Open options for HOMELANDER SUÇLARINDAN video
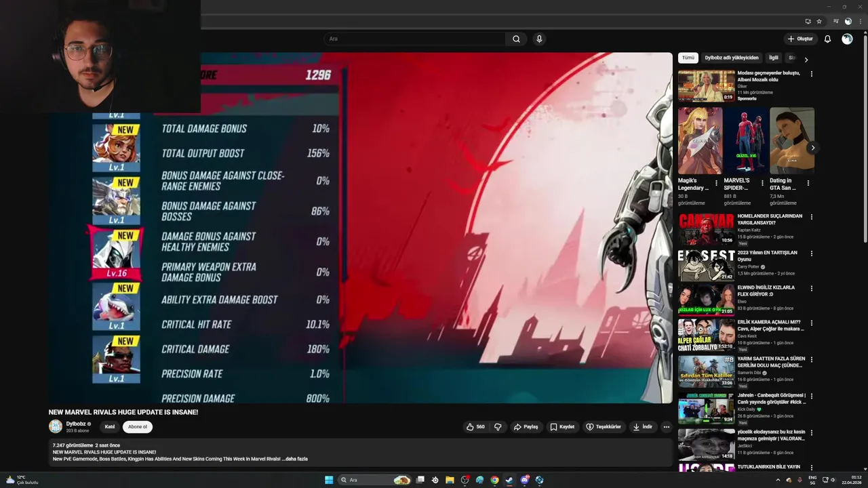This screenshot has height=488, width=868. point(811,217)
